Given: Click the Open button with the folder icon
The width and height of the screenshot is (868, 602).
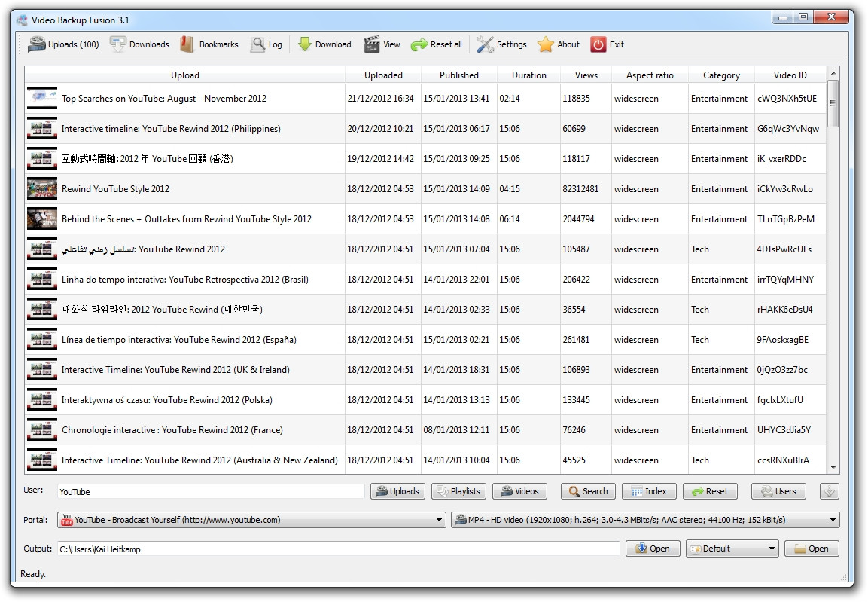Looking at the screenshot, I should click(812, 549).
